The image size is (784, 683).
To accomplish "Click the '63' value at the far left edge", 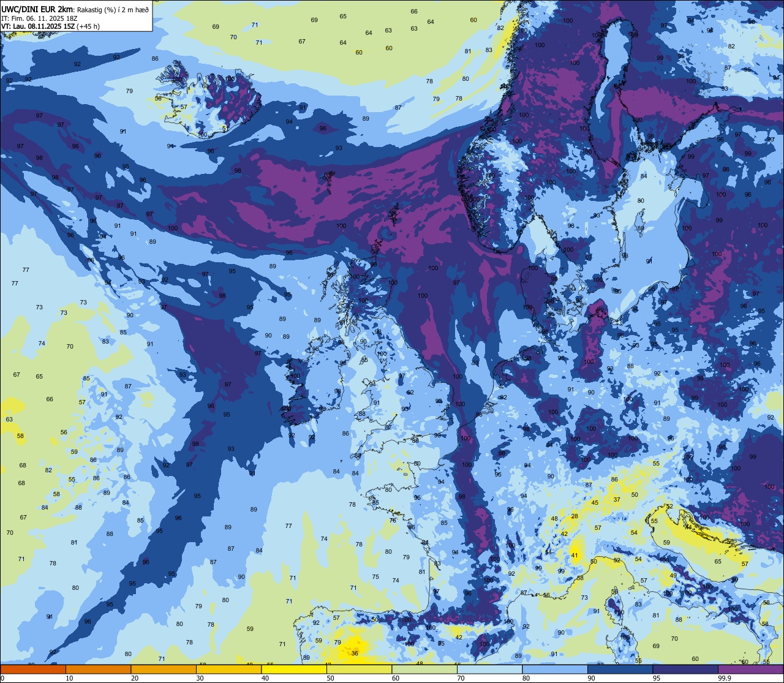I will (x=9, y=420).
